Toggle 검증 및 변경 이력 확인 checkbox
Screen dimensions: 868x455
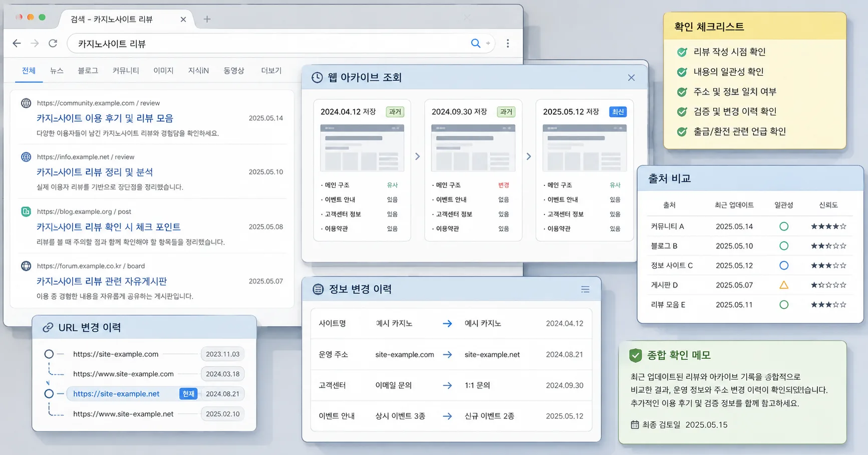coord(682,112)
